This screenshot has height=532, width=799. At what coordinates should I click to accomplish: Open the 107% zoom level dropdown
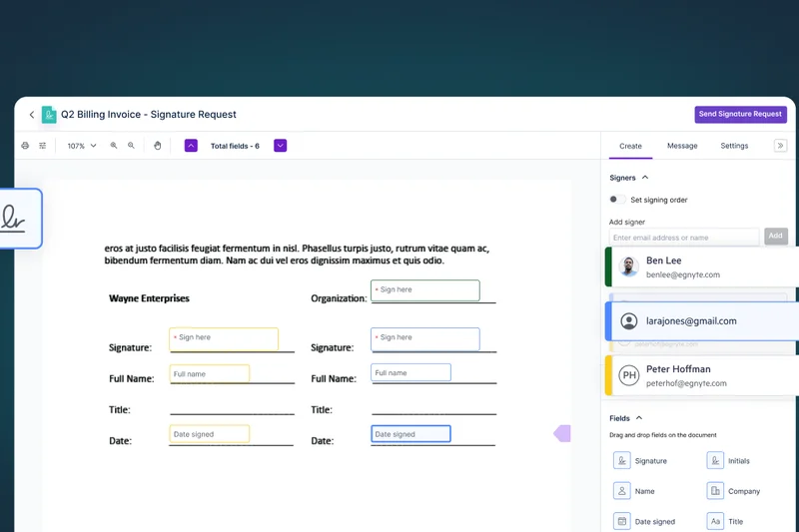coord(82,146)
